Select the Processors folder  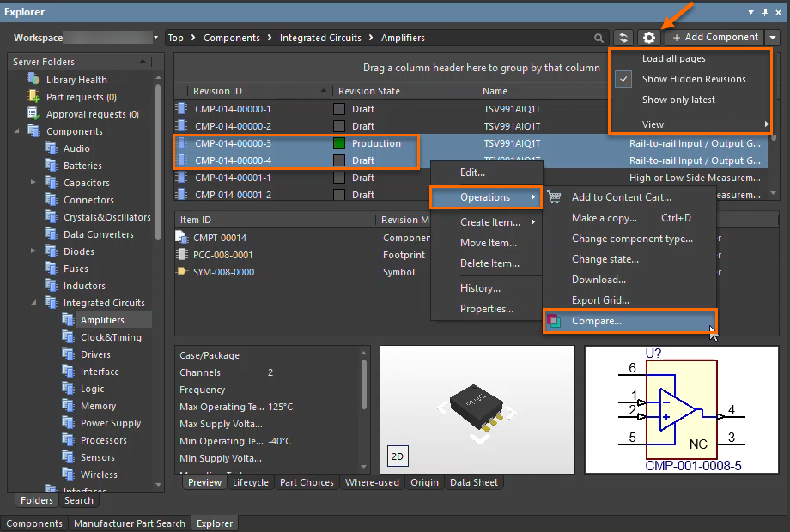103,440
